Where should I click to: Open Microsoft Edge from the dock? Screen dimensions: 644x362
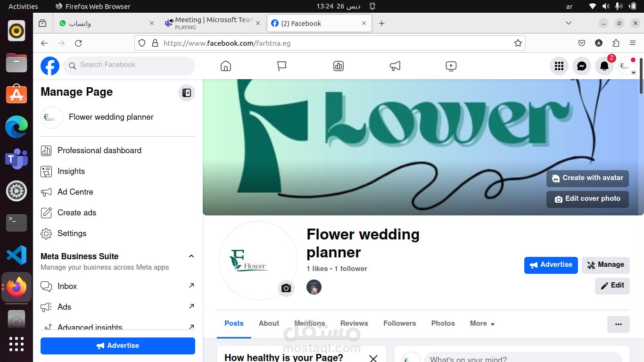coord(17,127)
